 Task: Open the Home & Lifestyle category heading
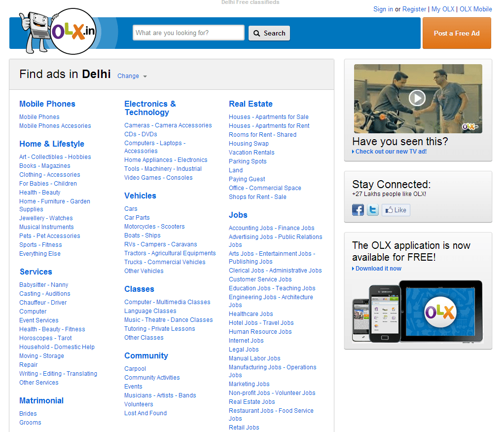coord(52,144)
